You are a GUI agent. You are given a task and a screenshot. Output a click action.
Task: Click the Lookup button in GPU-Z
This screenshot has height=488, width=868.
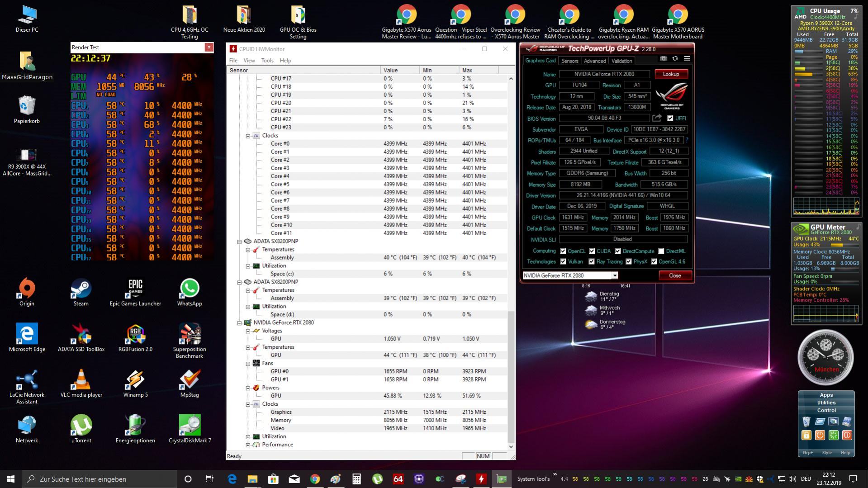coord(671,74)
